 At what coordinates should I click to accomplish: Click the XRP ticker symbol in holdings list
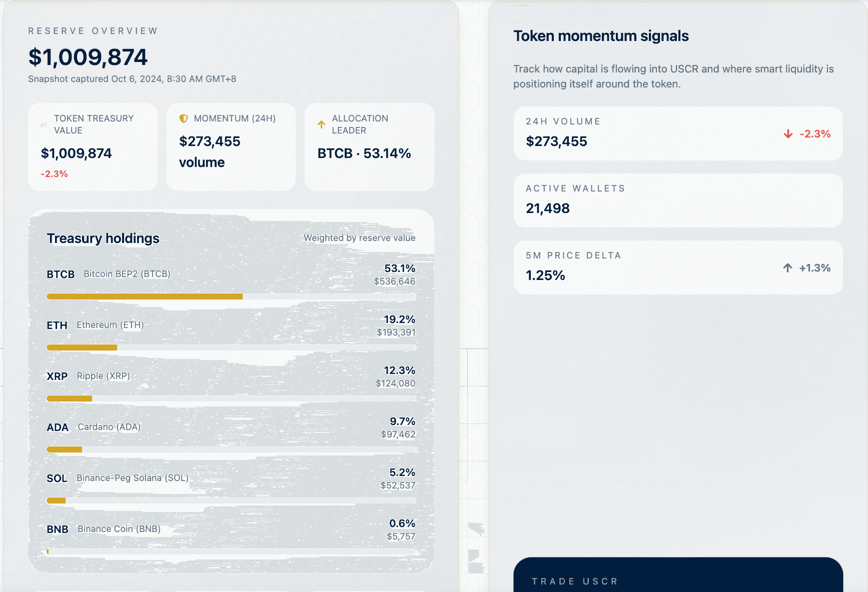tap(57, 376)
